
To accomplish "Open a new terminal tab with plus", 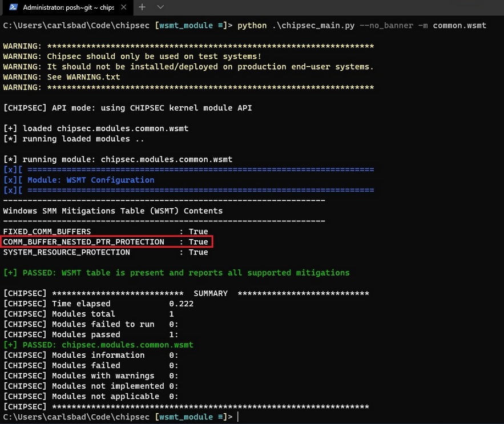I will point(143,7).
